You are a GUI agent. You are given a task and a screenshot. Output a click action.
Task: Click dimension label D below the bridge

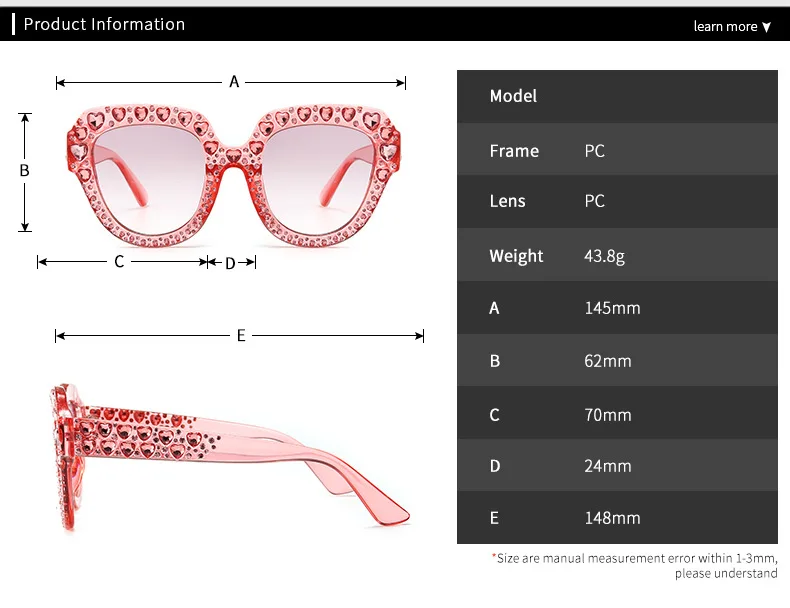coord(230,263)
